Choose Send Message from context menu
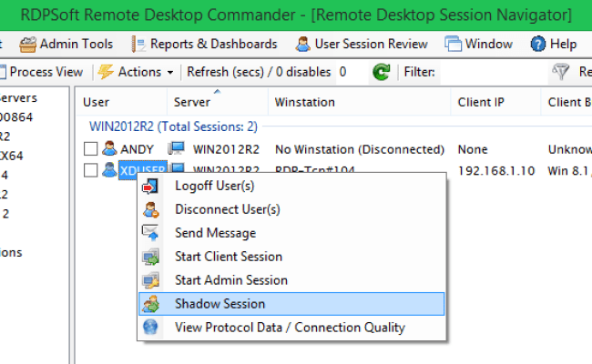Viewport: 592px width, 364px height. [x=291, y=233]
